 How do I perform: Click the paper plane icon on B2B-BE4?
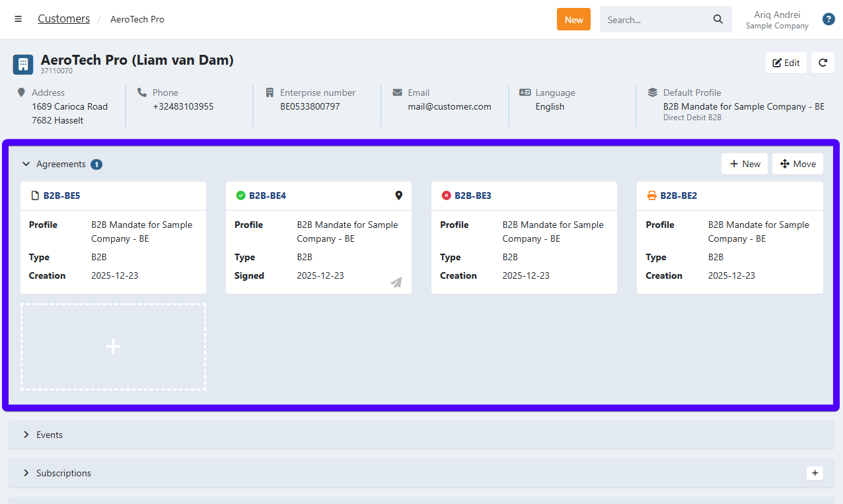(x=396, y=283)
